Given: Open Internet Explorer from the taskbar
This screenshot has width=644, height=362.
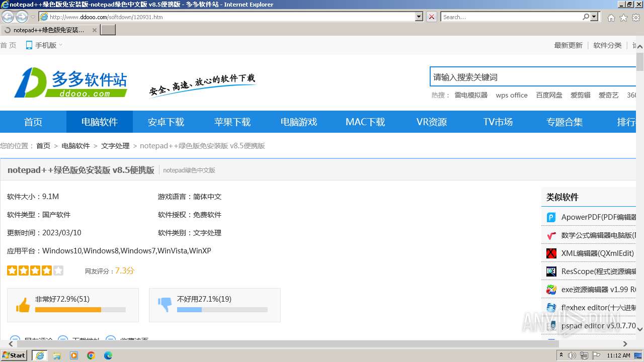Looking at the screenshot, I should point(40,355).
